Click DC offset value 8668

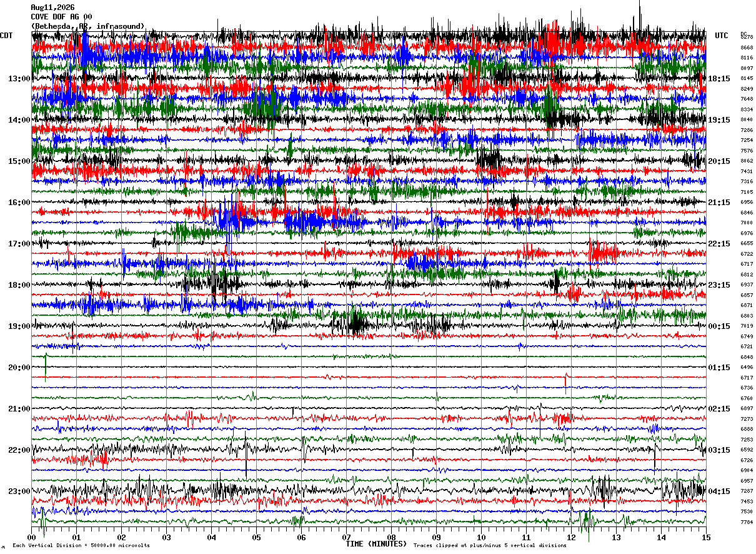pyautogui.click(x=747, y=48)
